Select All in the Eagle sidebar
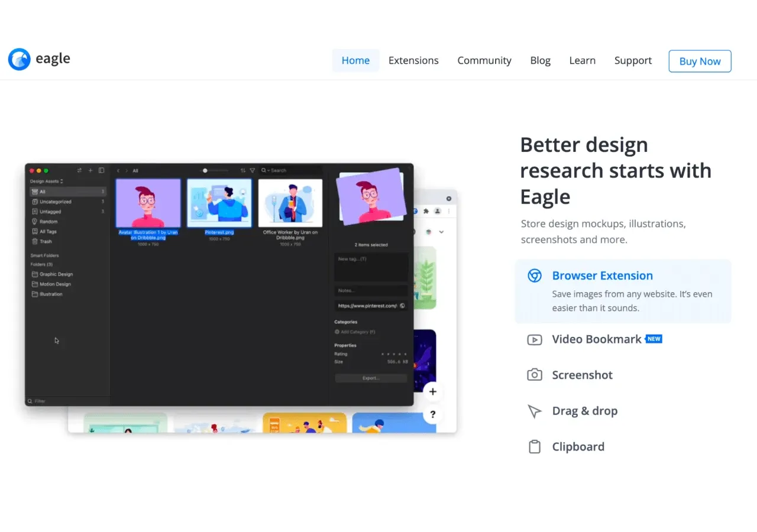 [68, 192]
